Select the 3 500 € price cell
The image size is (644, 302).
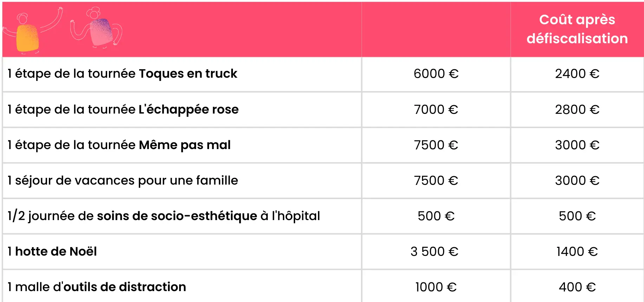tap(435, 252)
